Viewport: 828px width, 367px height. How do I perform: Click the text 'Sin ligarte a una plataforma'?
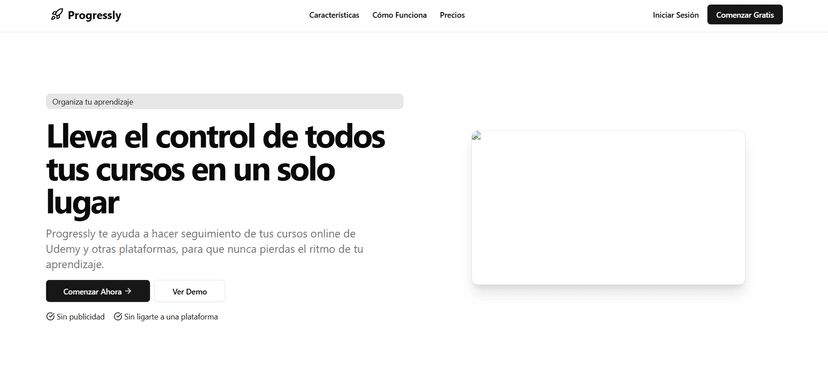pos(171,317)
